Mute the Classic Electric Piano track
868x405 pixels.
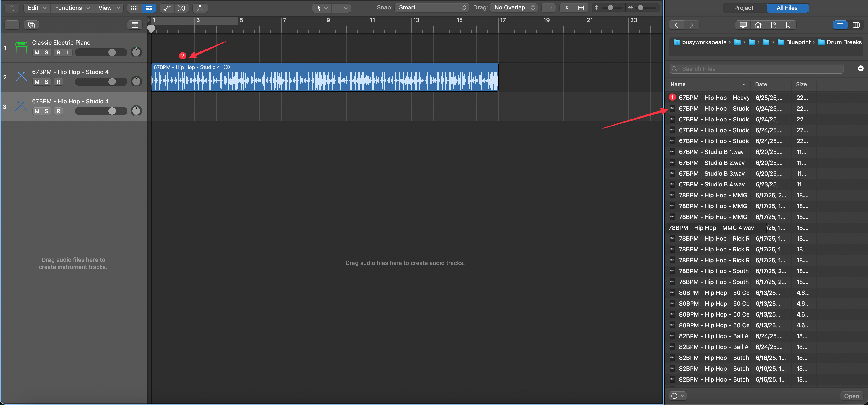tap(37, 53)
